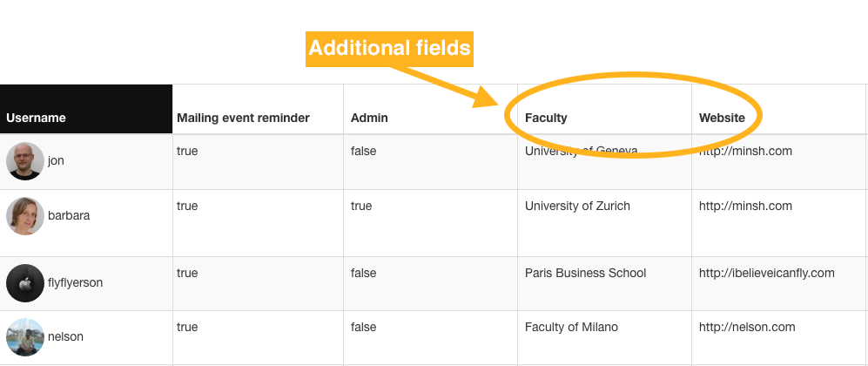868x366 pixels.
Task: Sort by Username column header
Action: tap(36, 118)
